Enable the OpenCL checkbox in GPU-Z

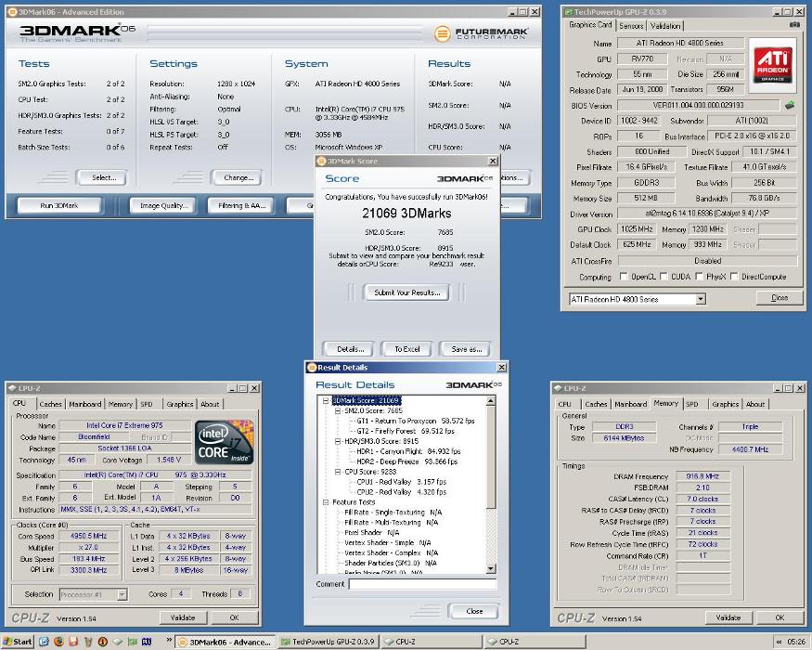(624, 277)
